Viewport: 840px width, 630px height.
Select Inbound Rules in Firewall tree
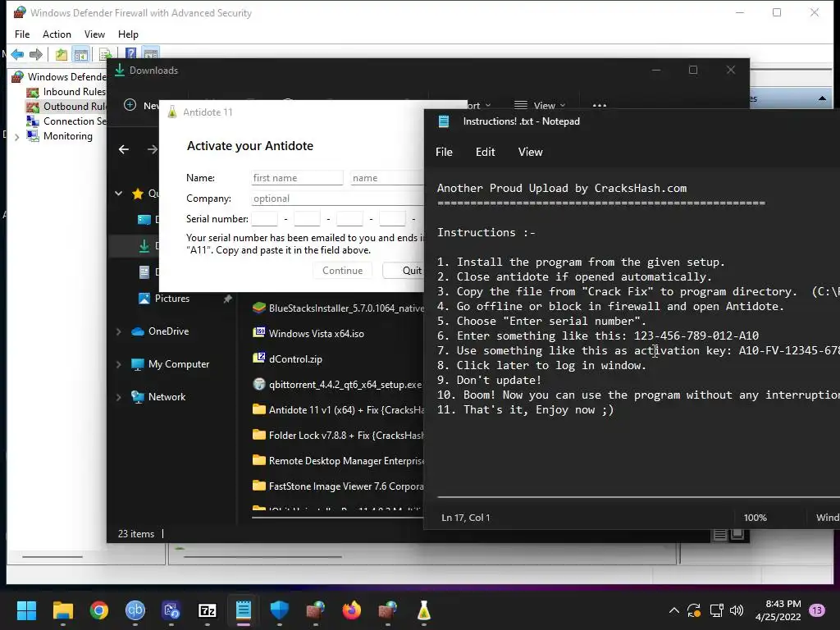coord(74,92)
